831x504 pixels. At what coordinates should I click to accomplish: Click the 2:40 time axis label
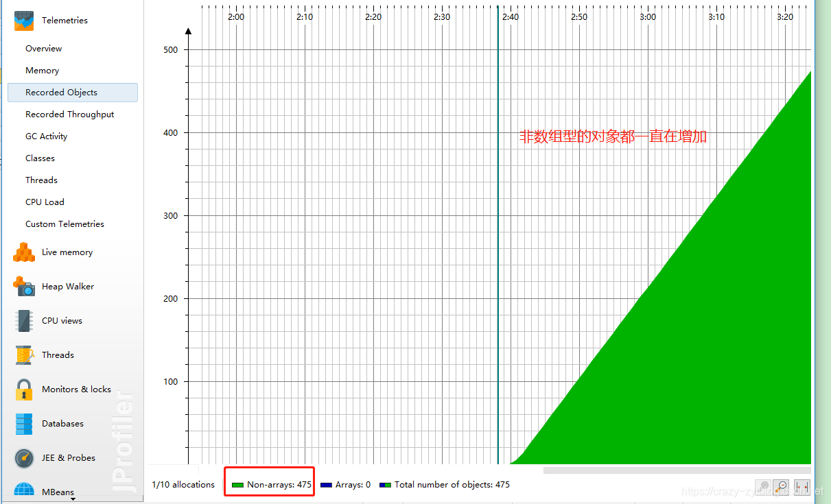tap(510, 17)
